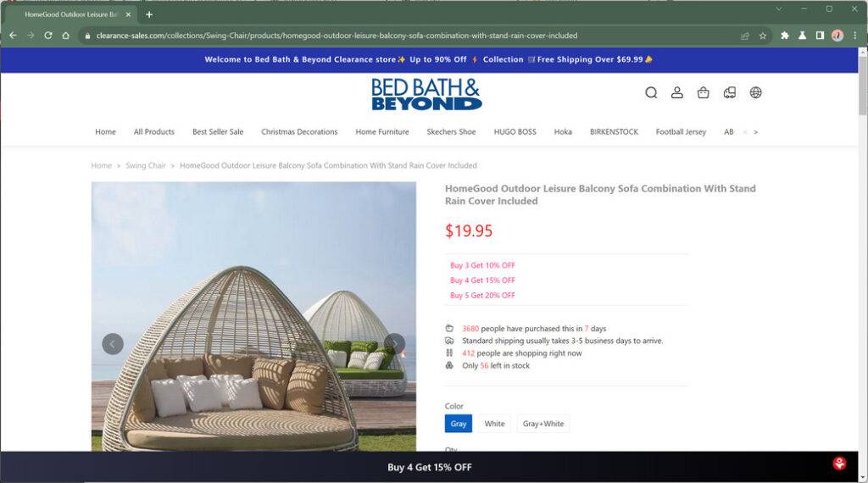
Task: Click the share page icon in address bar
Action: tap(745, 36)
